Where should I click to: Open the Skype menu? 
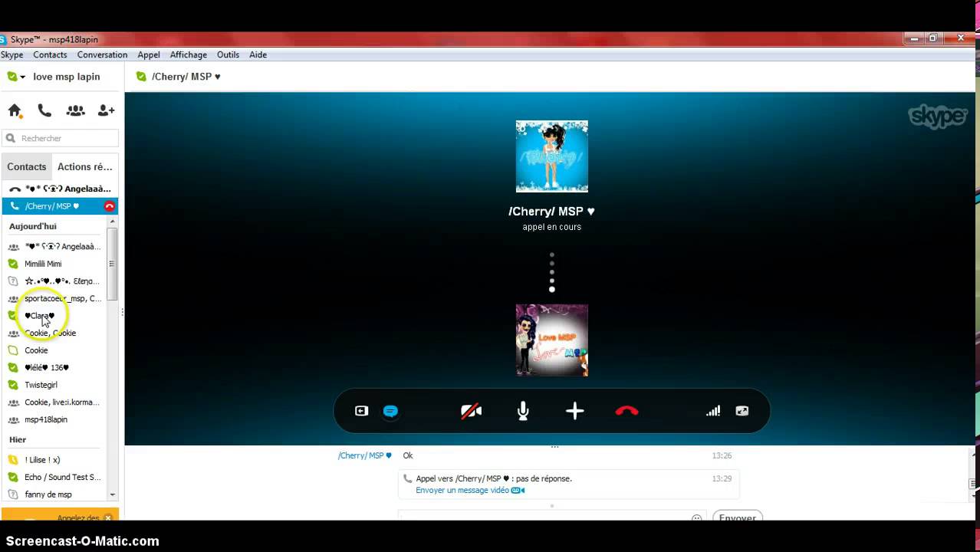pyautogui.click(x=12, y=54)
